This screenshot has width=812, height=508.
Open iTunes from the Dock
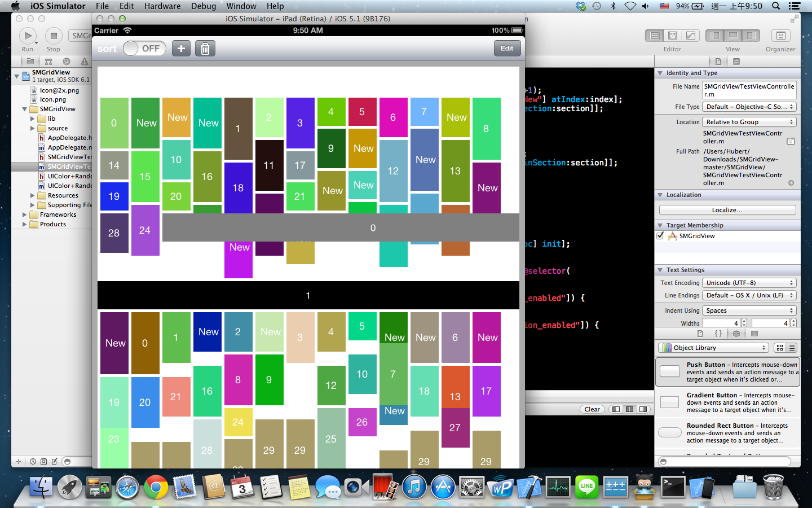(414, 487)
